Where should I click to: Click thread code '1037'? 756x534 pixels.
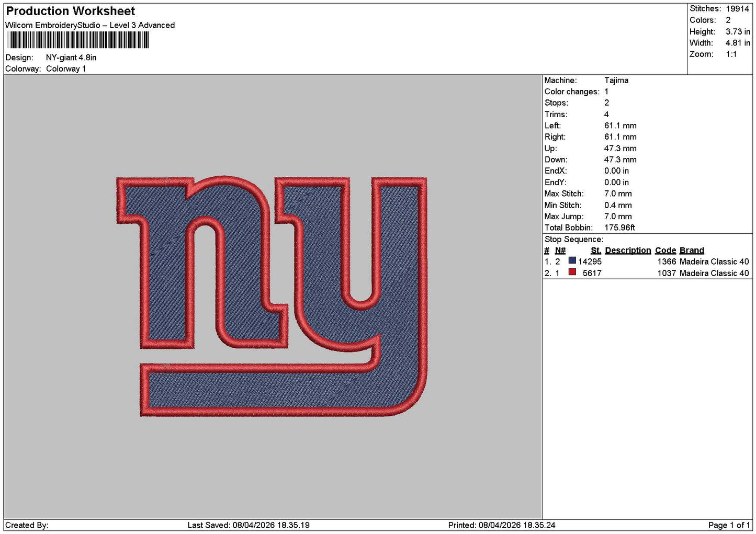pos(667,273)
